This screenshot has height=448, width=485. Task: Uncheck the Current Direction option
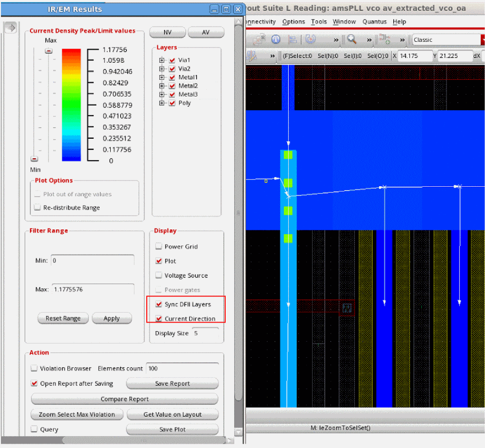tap(159, 318)
